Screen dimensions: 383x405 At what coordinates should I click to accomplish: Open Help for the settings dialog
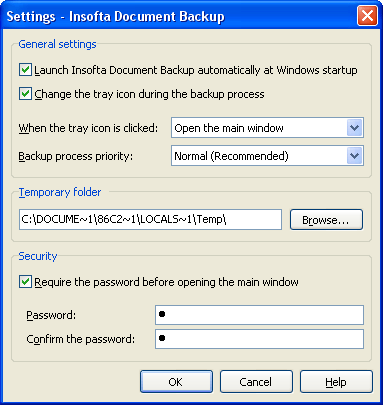pyautogui.click(x=336, y=382)
